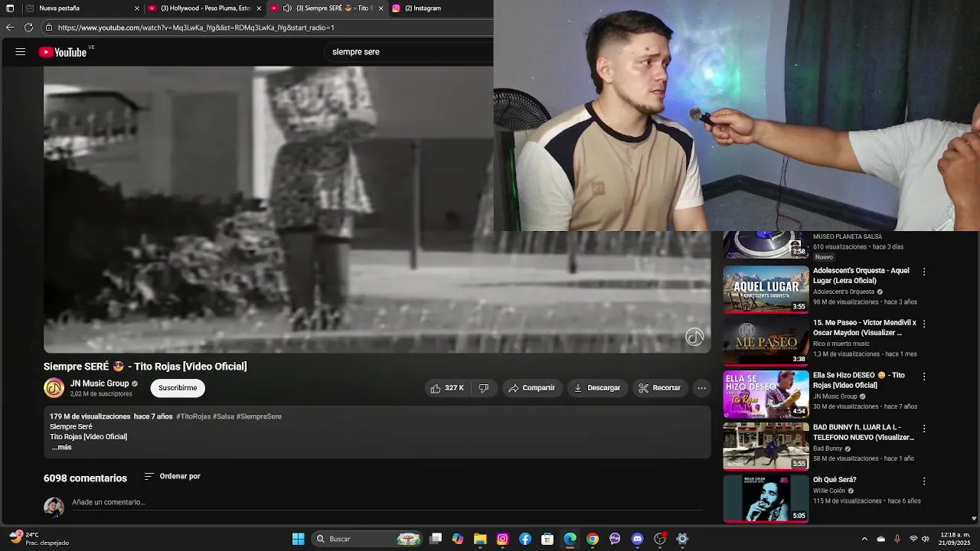Open the Windows Start menu

click(x=299, y=539)
